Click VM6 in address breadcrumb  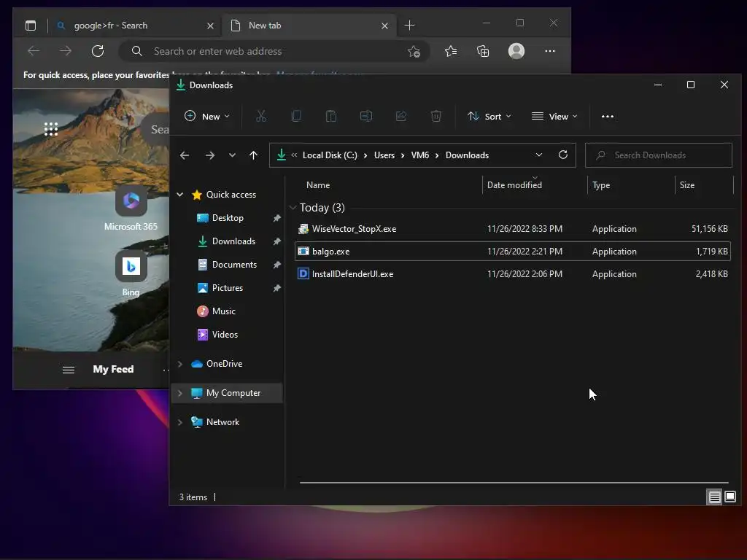[x=419, y=155]
